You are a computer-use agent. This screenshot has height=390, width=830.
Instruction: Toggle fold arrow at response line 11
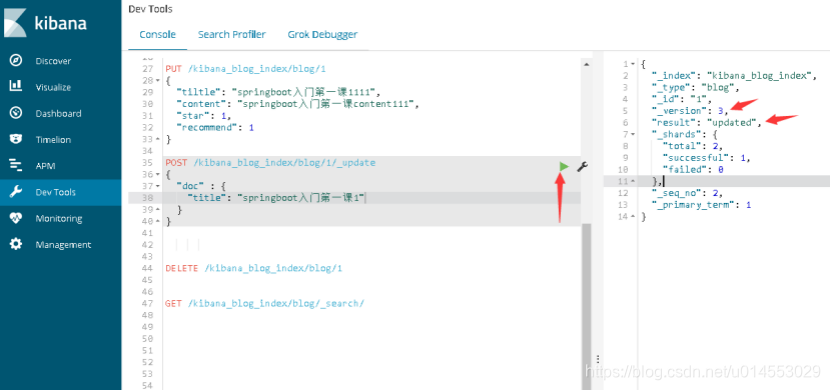click(633, 182)
